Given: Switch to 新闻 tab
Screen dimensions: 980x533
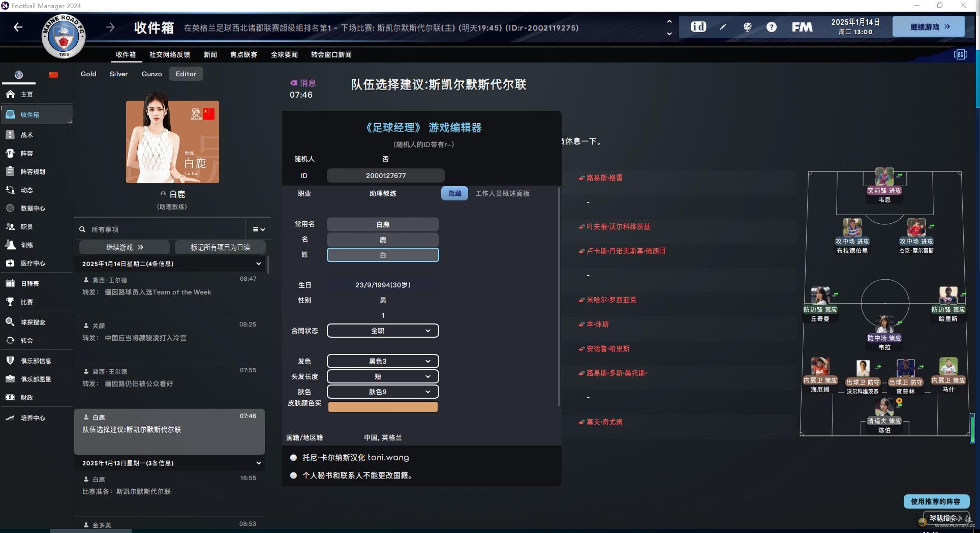Looking at the screenshot, I should (210, 54).
